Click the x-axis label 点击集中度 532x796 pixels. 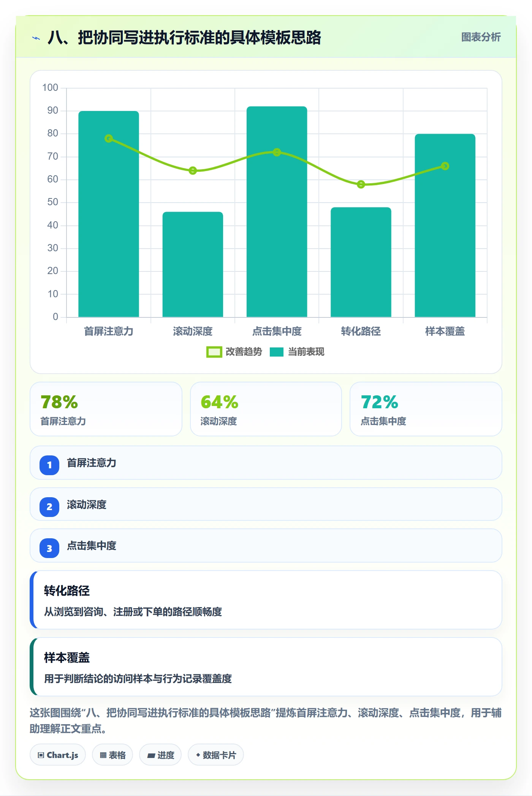coord(277,331)
